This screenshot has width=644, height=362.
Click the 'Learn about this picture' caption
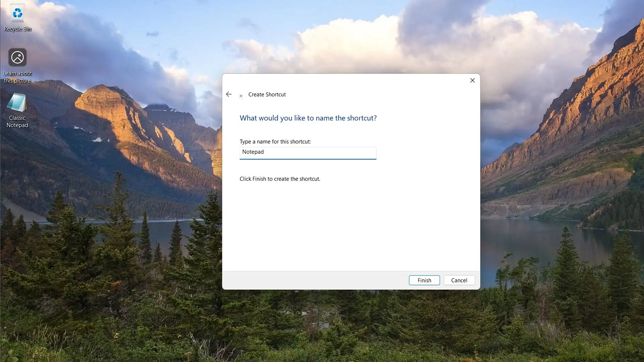(x=17, y=77)
